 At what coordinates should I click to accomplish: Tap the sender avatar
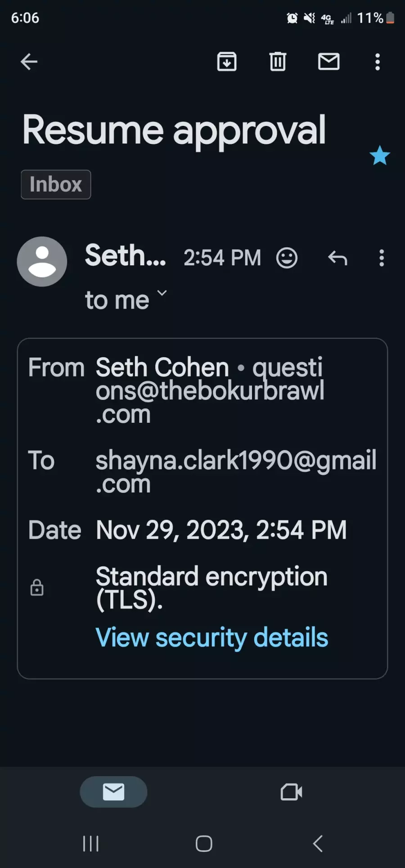click(42, 261)
